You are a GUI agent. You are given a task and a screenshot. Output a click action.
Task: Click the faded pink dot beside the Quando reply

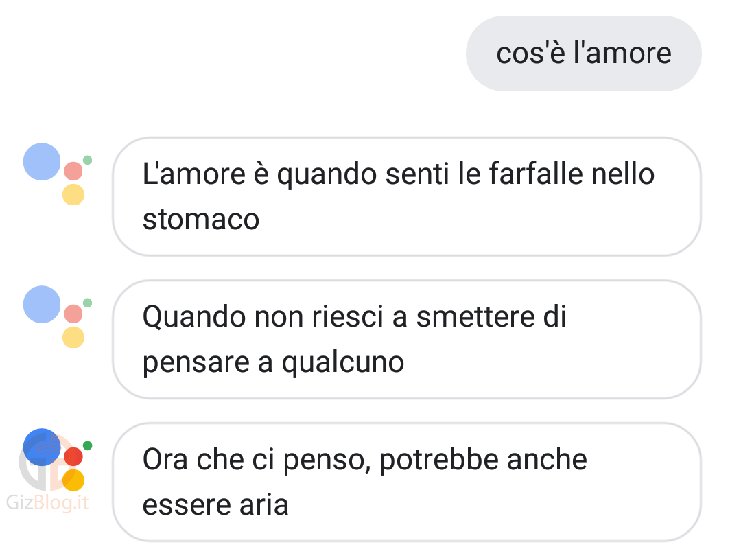[73, 314]
